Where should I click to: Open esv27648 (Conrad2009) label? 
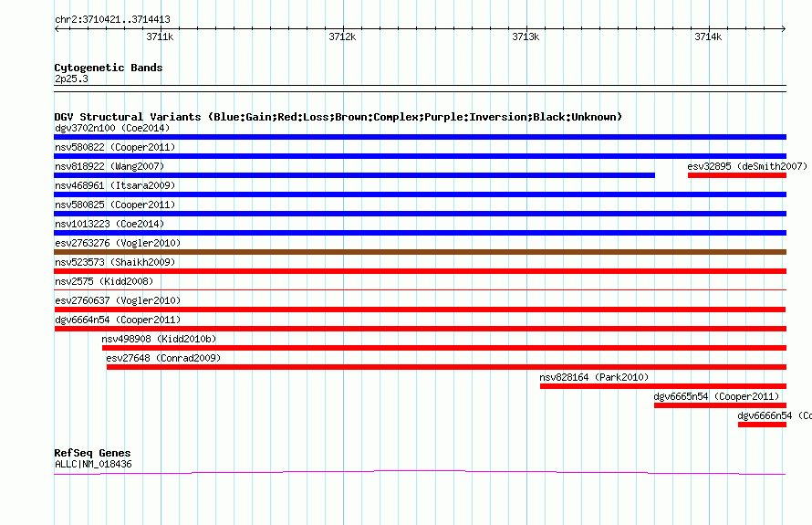click(163, 358)
